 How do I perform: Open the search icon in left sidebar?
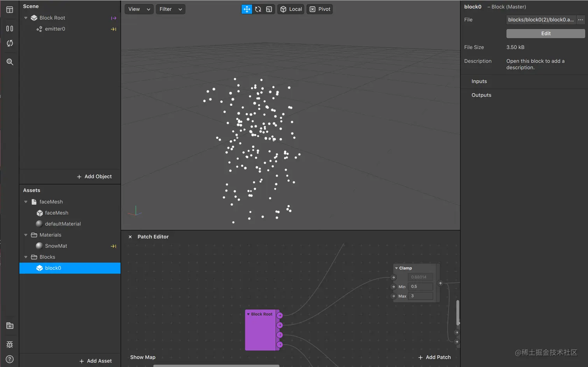click(x=10, y=62)
